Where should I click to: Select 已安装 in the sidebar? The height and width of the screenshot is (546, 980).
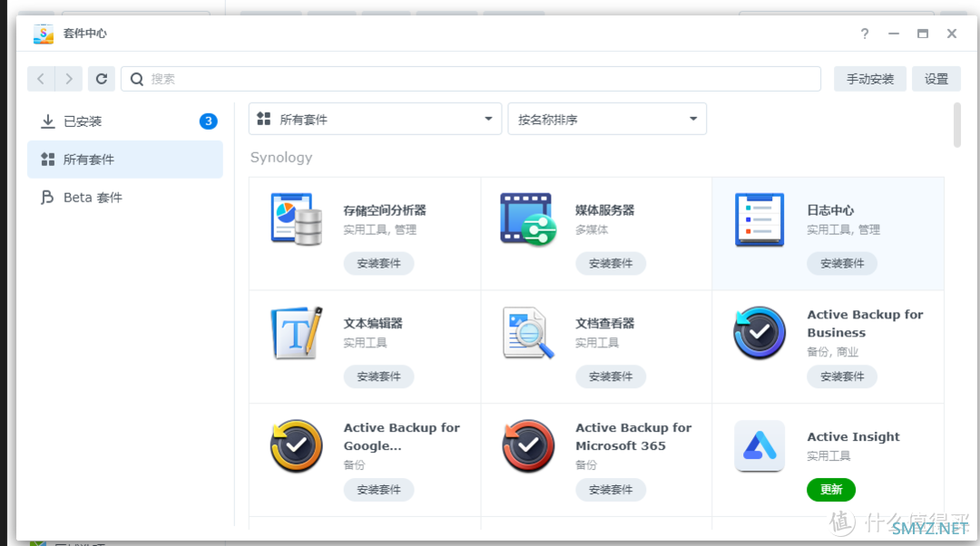click(125, 122)
